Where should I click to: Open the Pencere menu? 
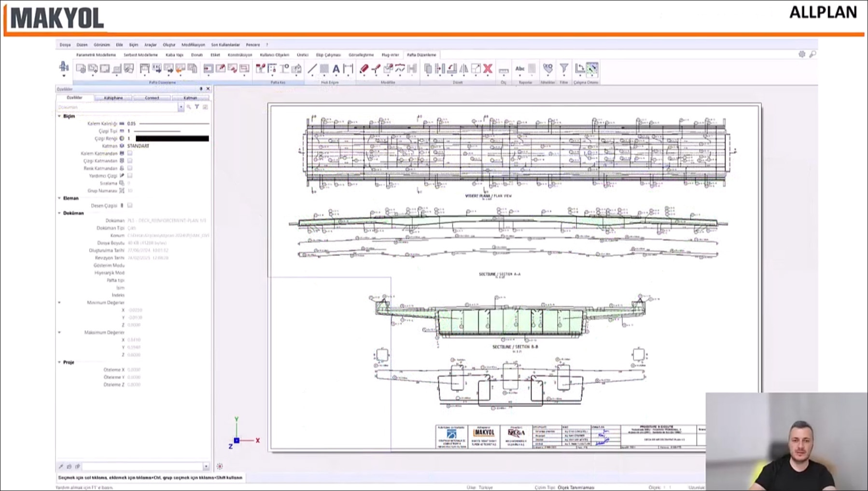click(x=252, y=45)
